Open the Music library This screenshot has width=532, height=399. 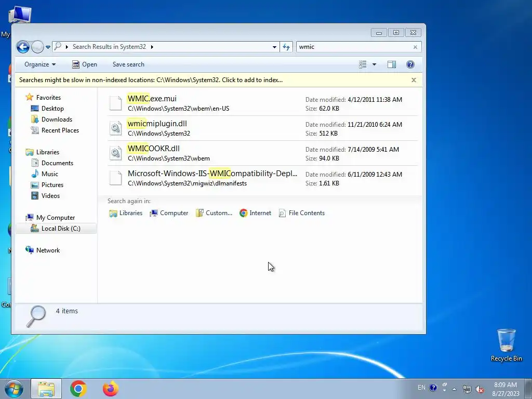pos(49,174)
